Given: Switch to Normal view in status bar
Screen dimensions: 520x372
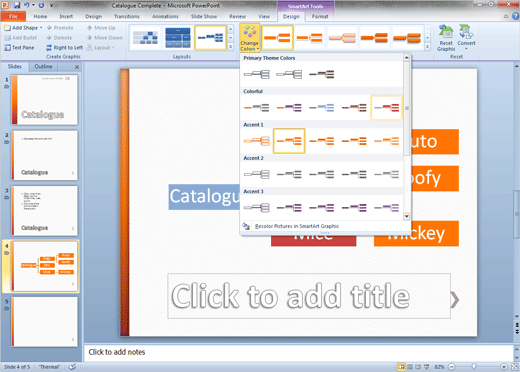Looking at the screenshot, I should (401, 367).
